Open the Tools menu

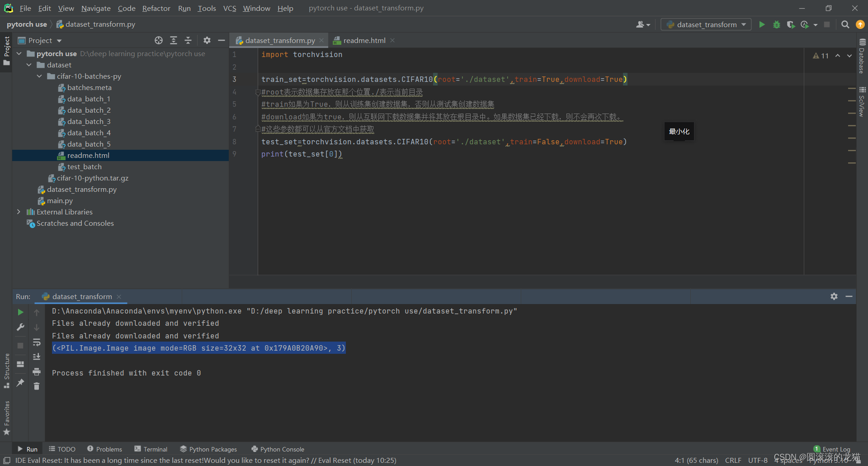(207, 8)
